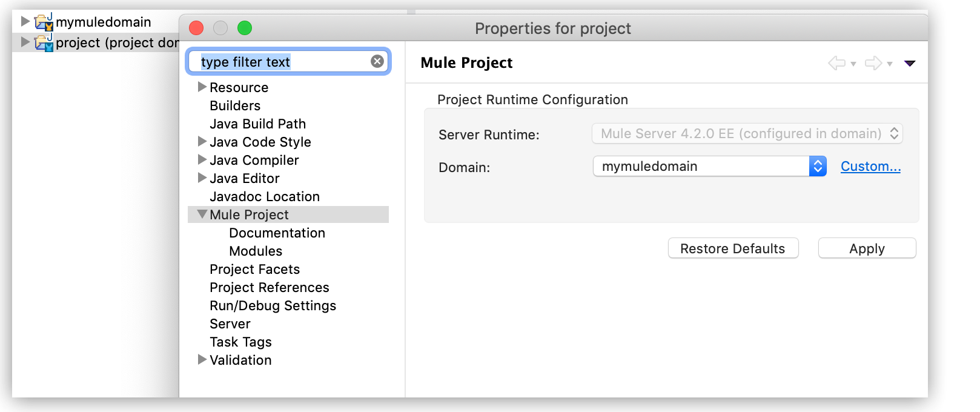The image size is (980, 412).
Task: Select Modules under Mule Project
Action: coord(256,251)
